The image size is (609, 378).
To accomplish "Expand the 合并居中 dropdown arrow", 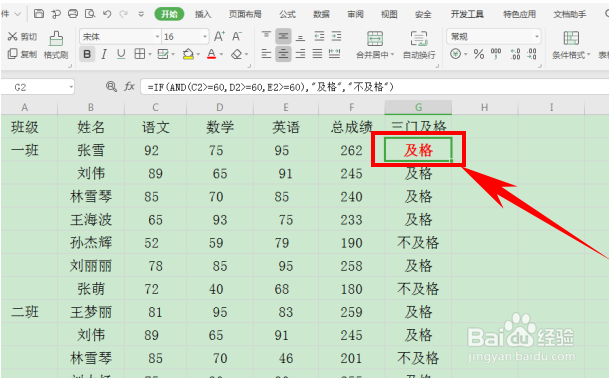I will (x=392, y=54).
